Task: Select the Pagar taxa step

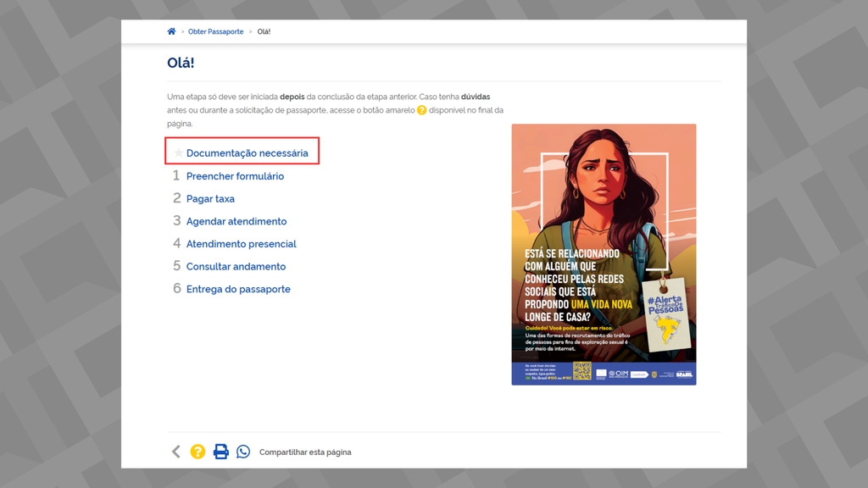Action: pyautogui.click(x=211, y=198)
